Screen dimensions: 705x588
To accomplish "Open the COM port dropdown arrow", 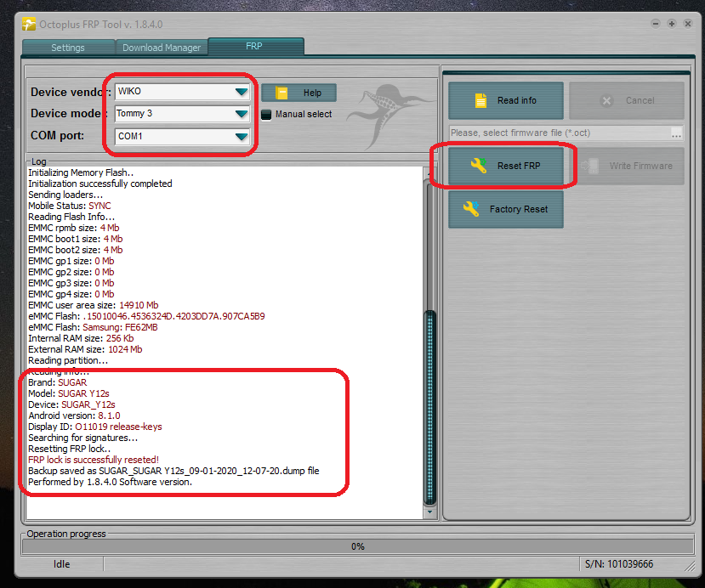I will coord(242,136).
